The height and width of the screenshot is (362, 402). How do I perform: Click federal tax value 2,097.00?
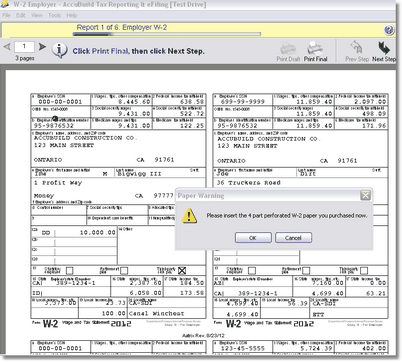point(370,102)
